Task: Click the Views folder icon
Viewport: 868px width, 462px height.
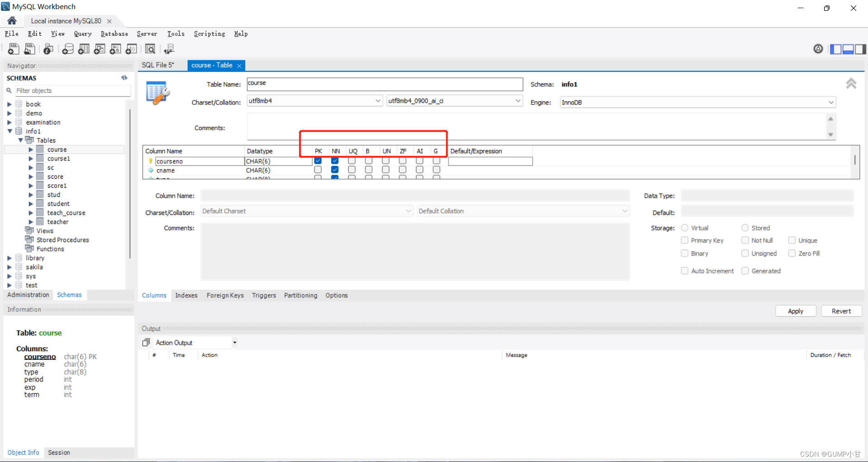Action: [x=30, y=230]
